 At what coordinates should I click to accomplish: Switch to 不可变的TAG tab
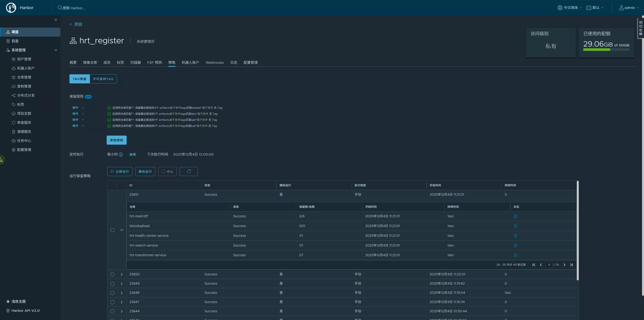click(x=103, y=79)
